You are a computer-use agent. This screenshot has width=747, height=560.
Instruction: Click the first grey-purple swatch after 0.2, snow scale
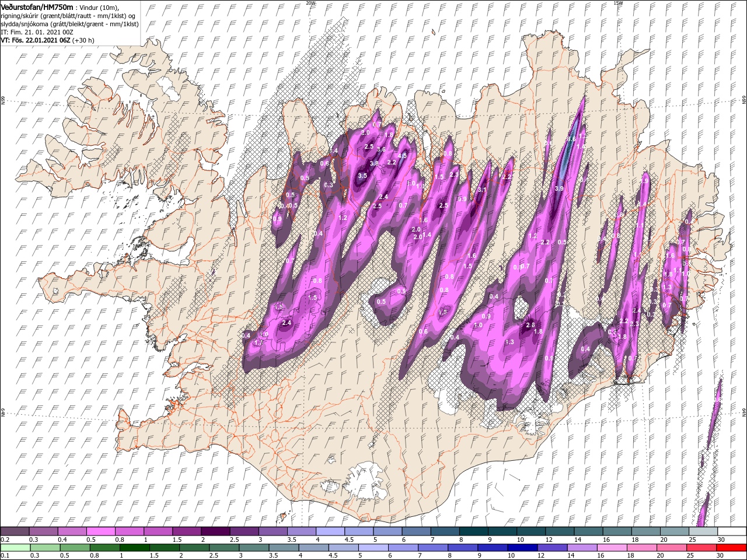[x=15, y=531]
